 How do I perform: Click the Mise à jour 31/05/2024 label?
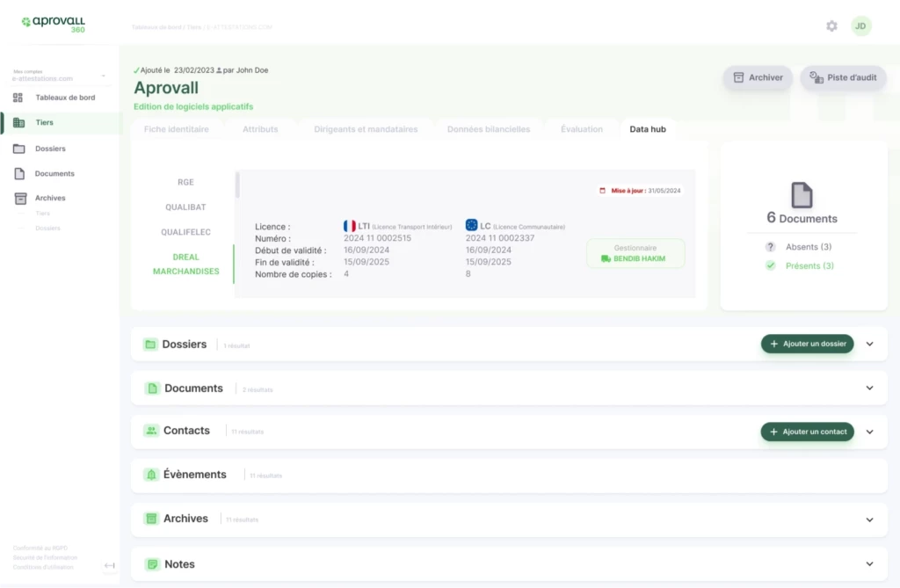point(640,191)
